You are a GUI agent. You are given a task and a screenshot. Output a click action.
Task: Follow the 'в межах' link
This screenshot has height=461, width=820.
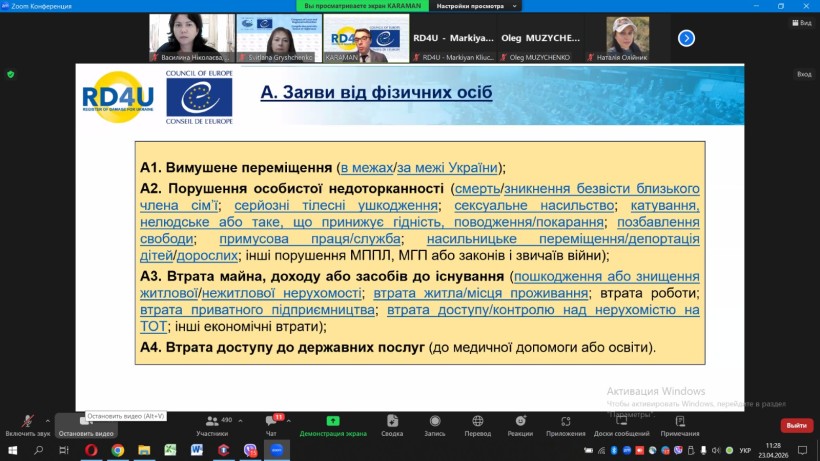point(367,168)
